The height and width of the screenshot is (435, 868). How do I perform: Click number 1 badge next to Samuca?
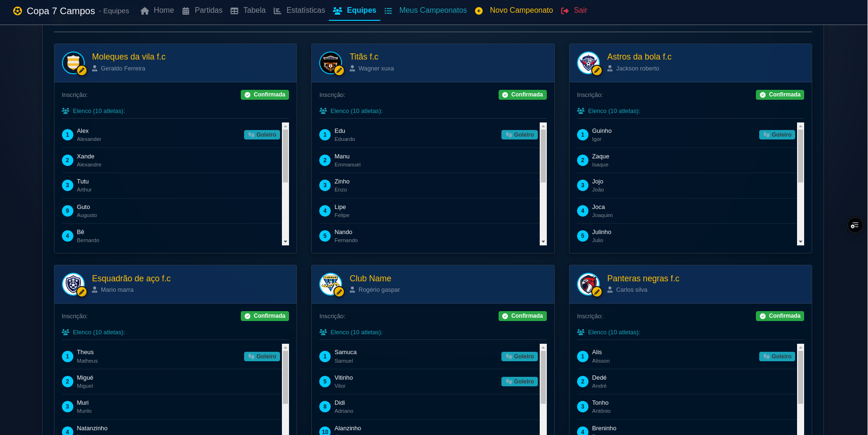pos(325,357)
